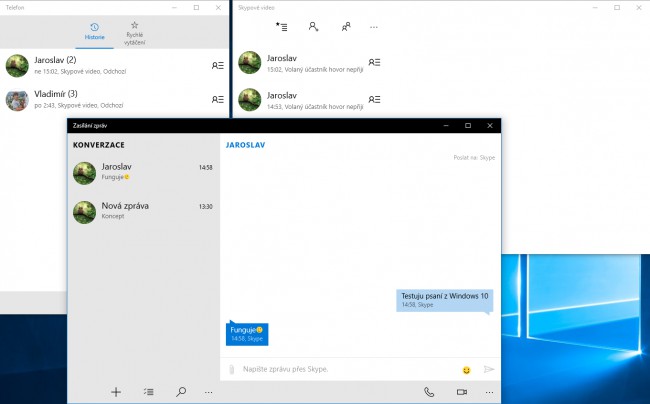Click Jaroslav avatar in Telefon history
Viewport: 650px width, 404px height.
[x=17, y=65]
